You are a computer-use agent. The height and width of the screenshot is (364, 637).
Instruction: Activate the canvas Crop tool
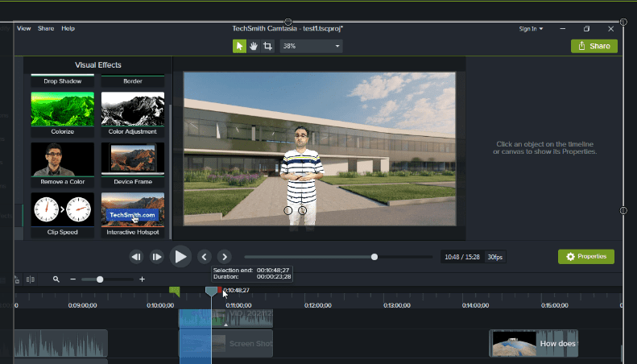click(x=267, y=46)
